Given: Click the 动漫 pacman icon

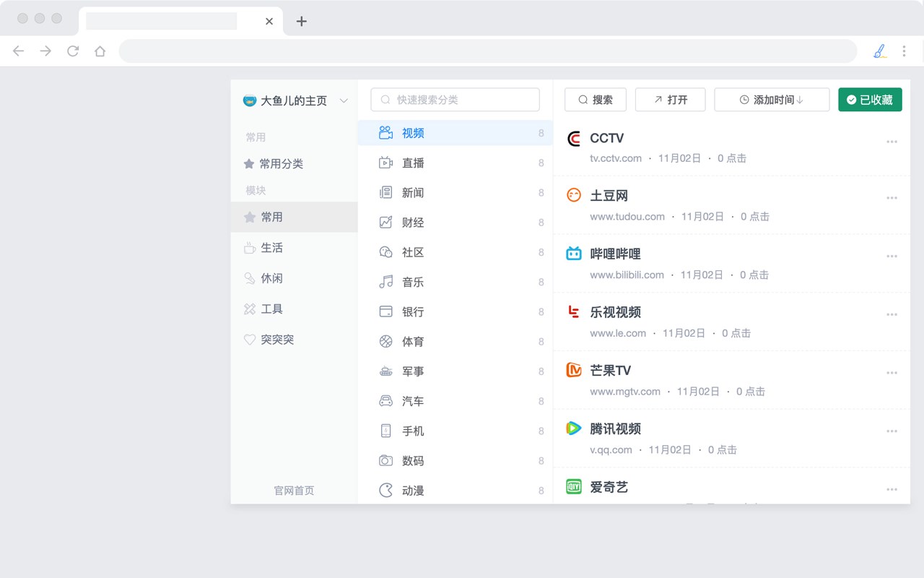Looking at the screenshot, I should (x=386, y=490).
